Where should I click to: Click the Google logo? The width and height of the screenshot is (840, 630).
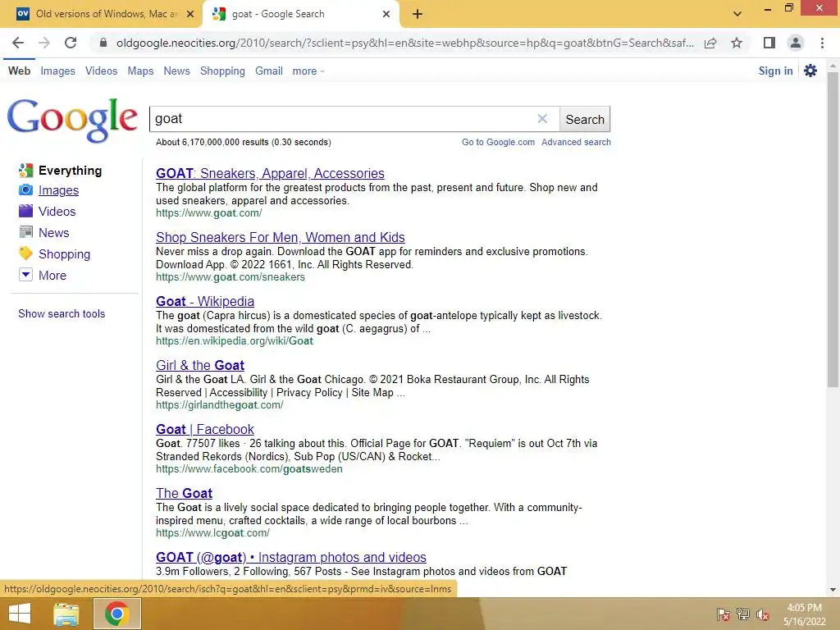72,120
